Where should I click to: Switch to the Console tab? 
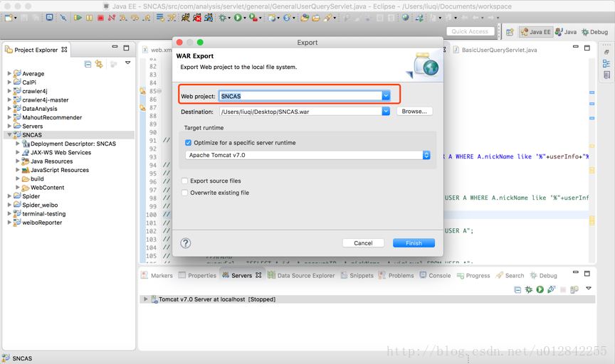[436, 275]
